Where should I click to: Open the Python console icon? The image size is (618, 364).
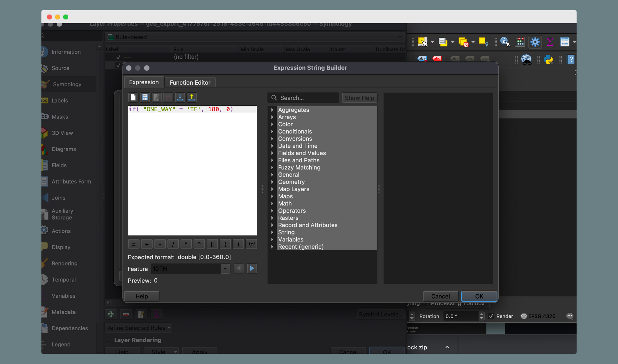[x=548, y=59]
